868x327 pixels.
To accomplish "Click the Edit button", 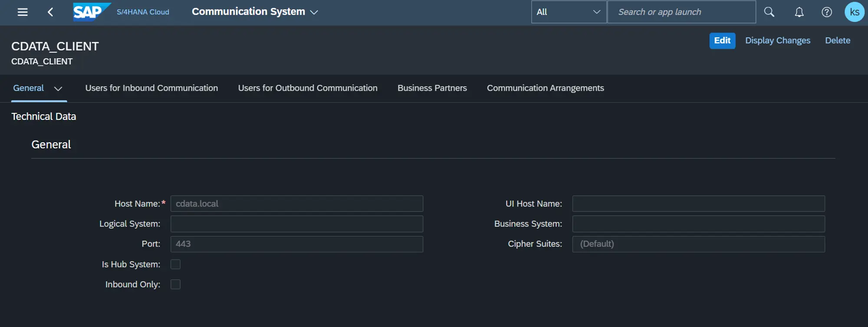I will tap(722, 41).
